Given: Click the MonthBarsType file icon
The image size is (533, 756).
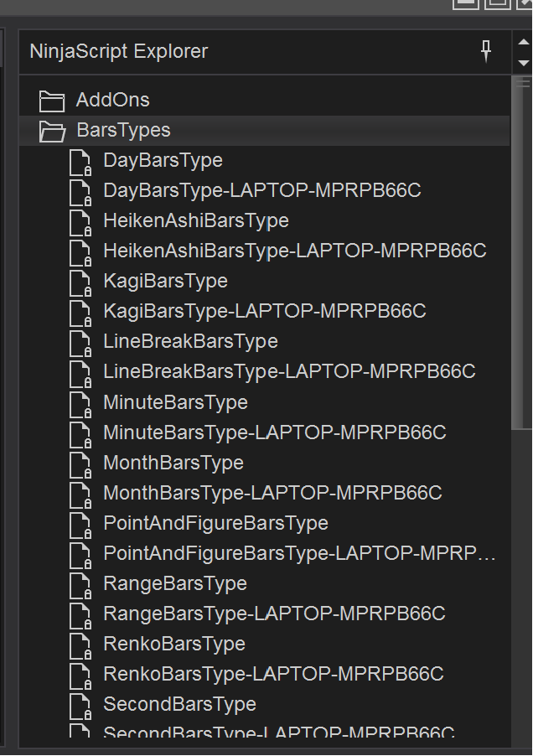Looking at the screenshot, I should 80,465.
